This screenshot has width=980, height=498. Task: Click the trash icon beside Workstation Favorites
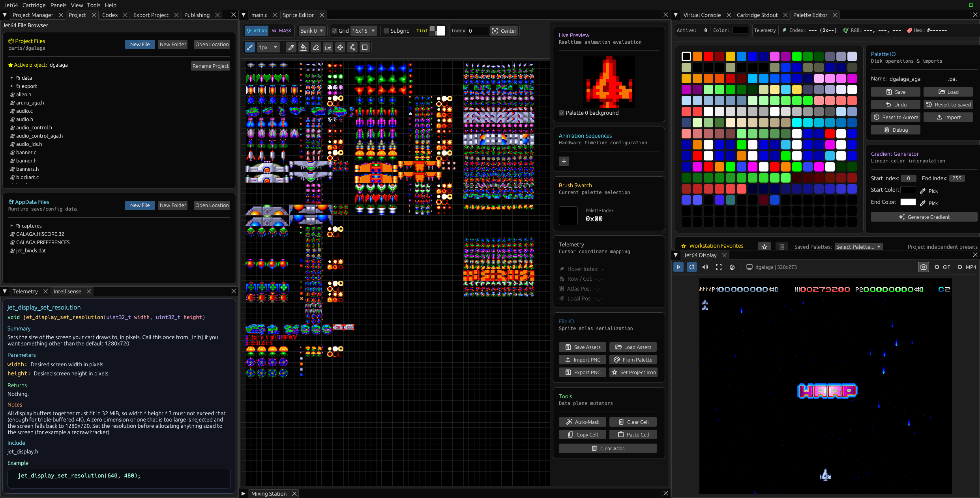tap(782, 247)
